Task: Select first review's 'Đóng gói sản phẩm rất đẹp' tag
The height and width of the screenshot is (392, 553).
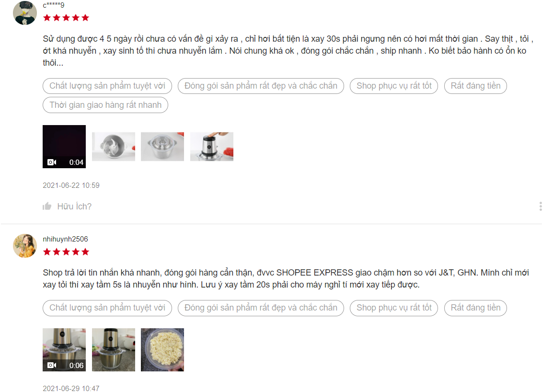Action: click(261, 86)
